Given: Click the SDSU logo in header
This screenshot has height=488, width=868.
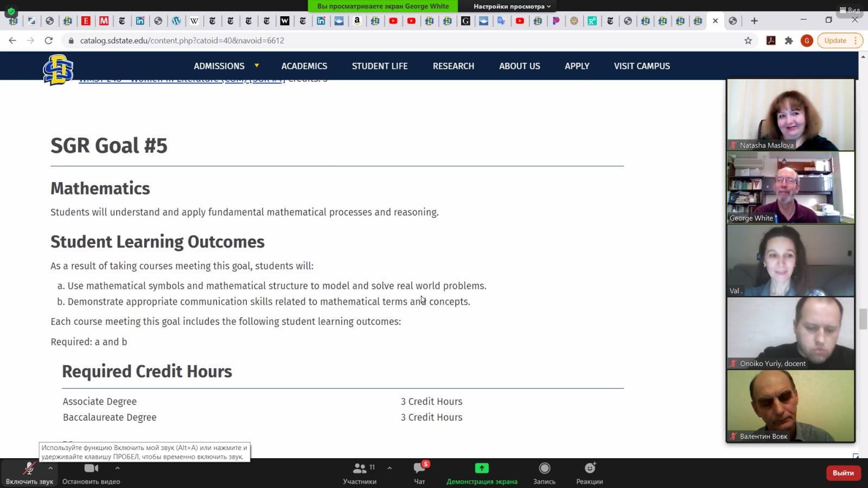Looking at the screenshot, I should click(58, 69).
